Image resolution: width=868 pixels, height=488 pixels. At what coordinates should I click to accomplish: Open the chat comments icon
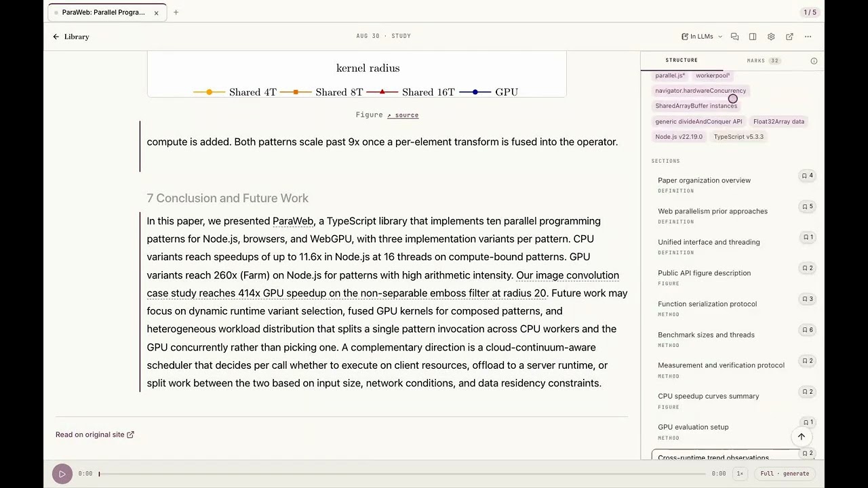(x=734, y=37)
